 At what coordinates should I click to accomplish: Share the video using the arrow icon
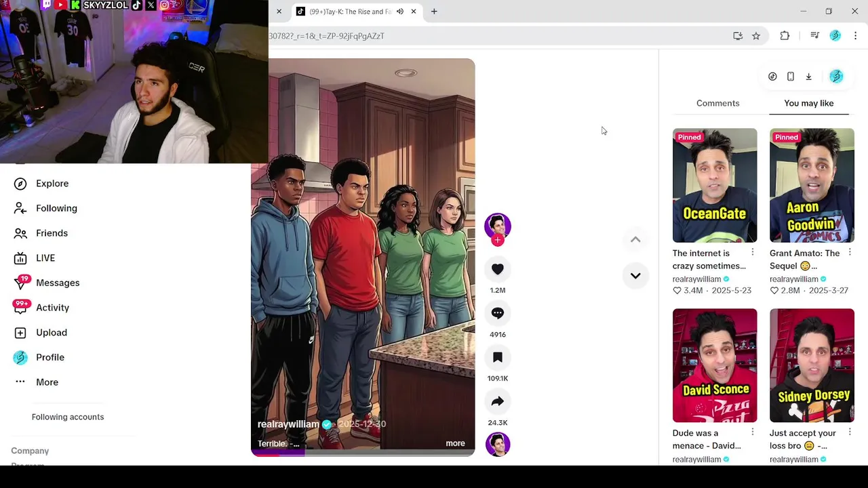click(x=497, y=401)
